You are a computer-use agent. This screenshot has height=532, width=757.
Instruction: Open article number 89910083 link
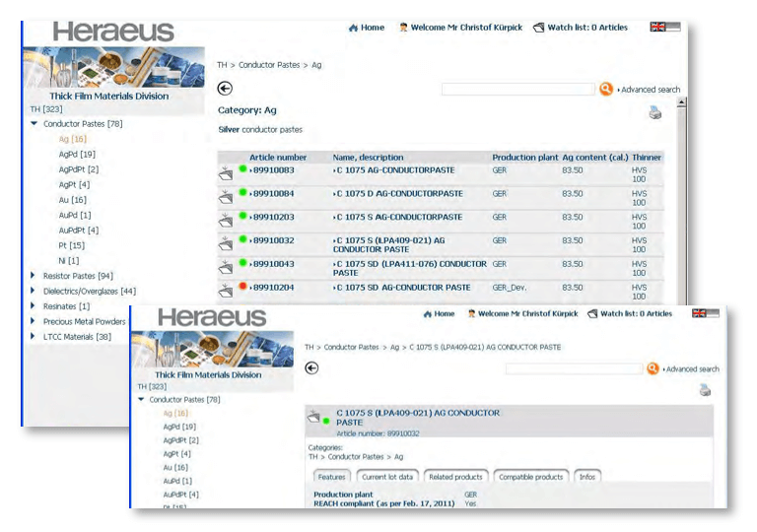point(272,169)
